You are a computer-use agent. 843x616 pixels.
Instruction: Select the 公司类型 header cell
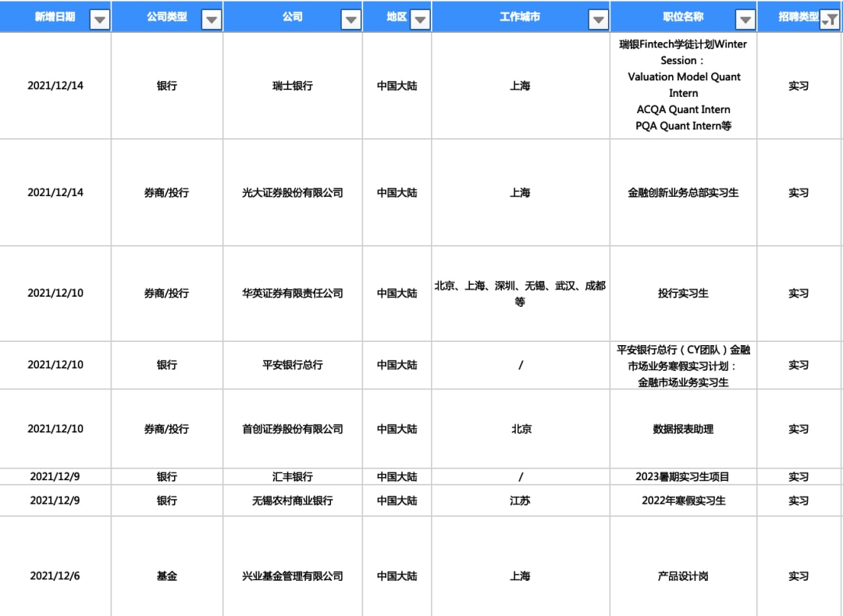point(167,16)
